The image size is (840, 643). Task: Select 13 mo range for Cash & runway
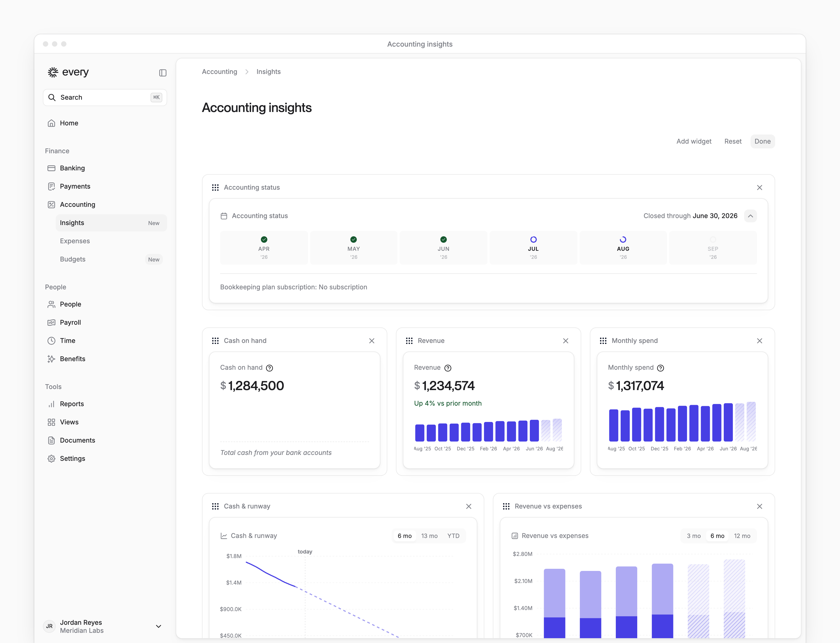(429, 536)
